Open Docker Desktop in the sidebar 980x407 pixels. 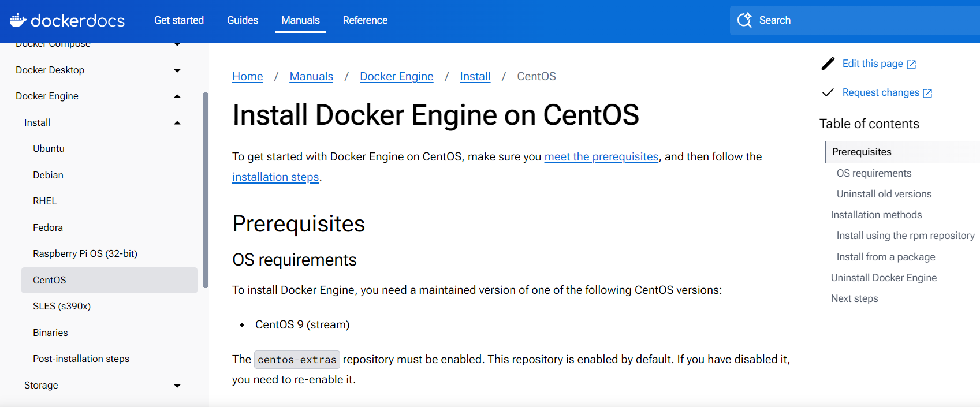(50, 70)
